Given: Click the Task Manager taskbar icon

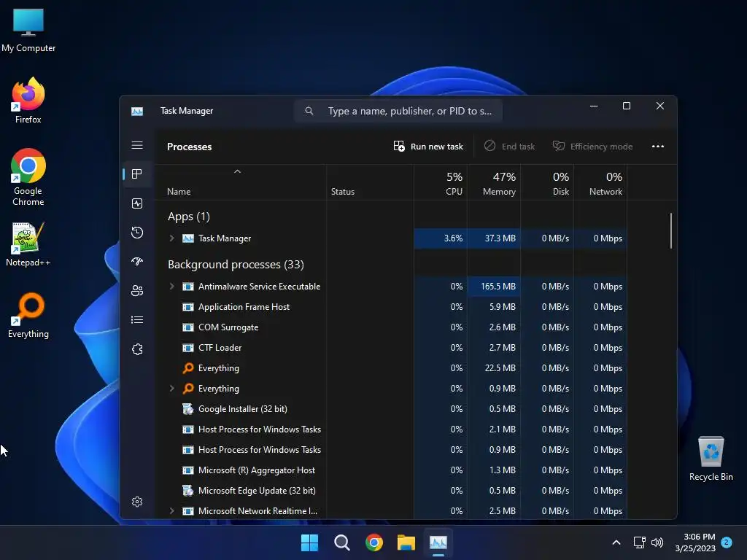Looking at the screenshot, I should point(438,542).
